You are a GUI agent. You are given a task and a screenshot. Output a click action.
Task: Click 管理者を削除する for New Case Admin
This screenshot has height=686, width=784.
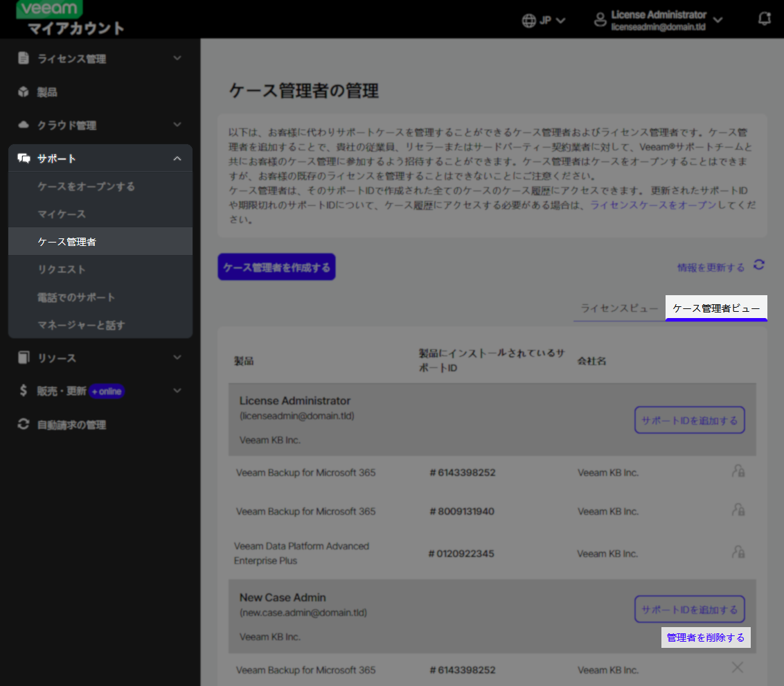coord(706,637)
